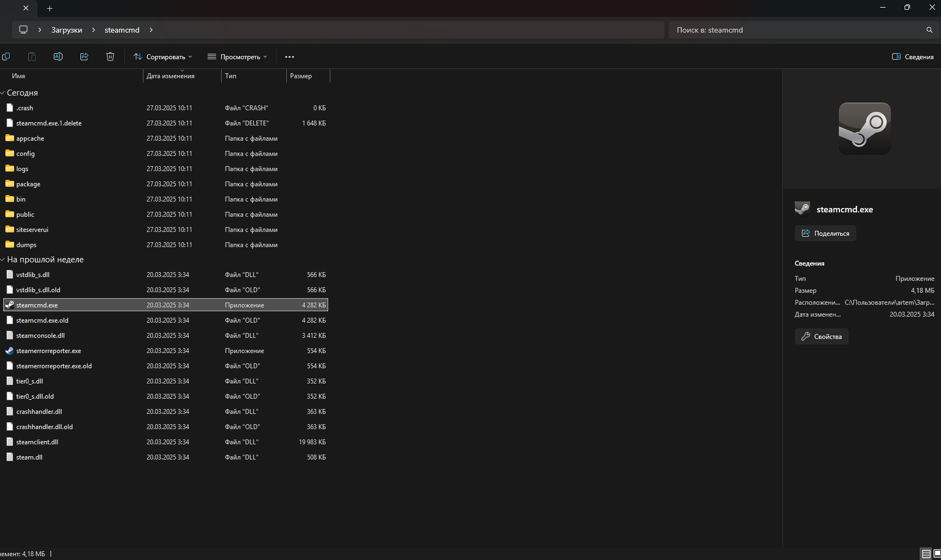The image size is (941, 560).
Task: Collapse the Сегодня group
Action: [x=3, y=93]
